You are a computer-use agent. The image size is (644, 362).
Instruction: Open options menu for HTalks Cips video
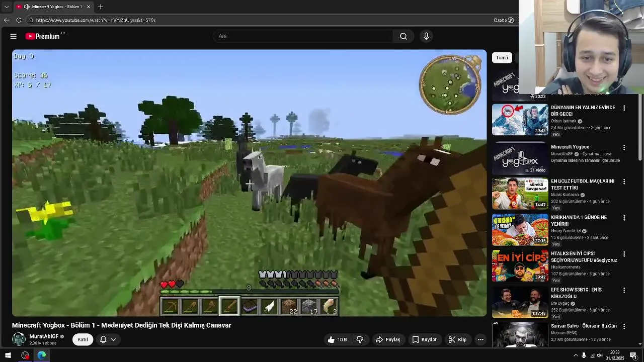click(624, 254)
